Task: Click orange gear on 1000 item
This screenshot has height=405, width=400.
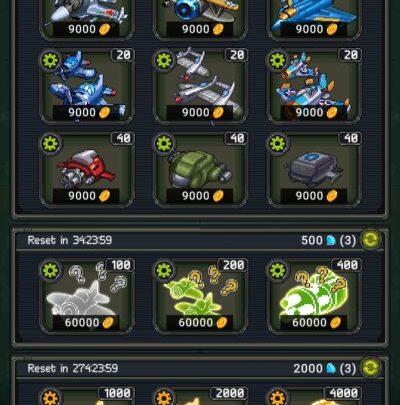Action: pyautogui.click(x=50, y=397)
